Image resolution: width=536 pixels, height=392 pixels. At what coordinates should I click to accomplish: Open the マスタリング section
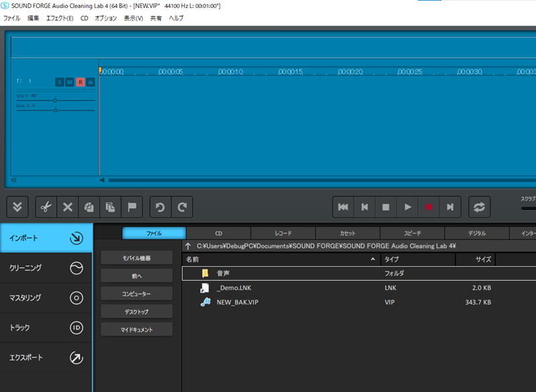click(x=46, y=298)
